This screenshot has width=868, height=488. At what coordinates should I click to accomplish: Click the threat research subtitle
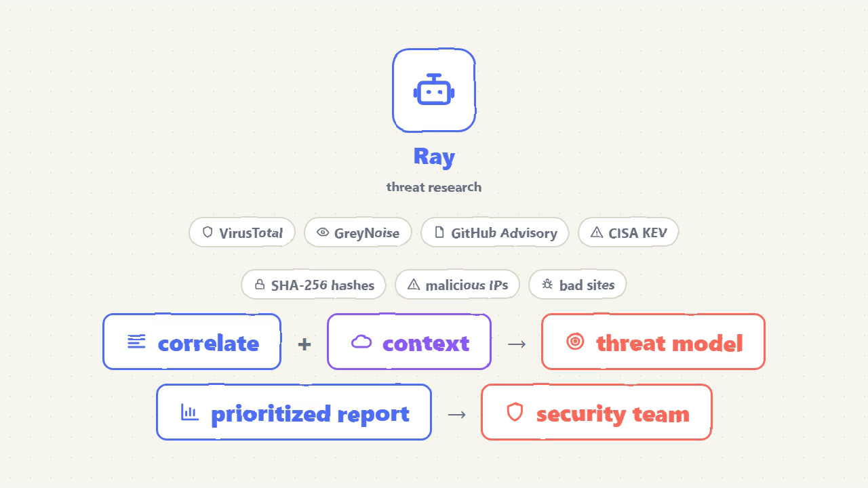[x=434, y=186]
